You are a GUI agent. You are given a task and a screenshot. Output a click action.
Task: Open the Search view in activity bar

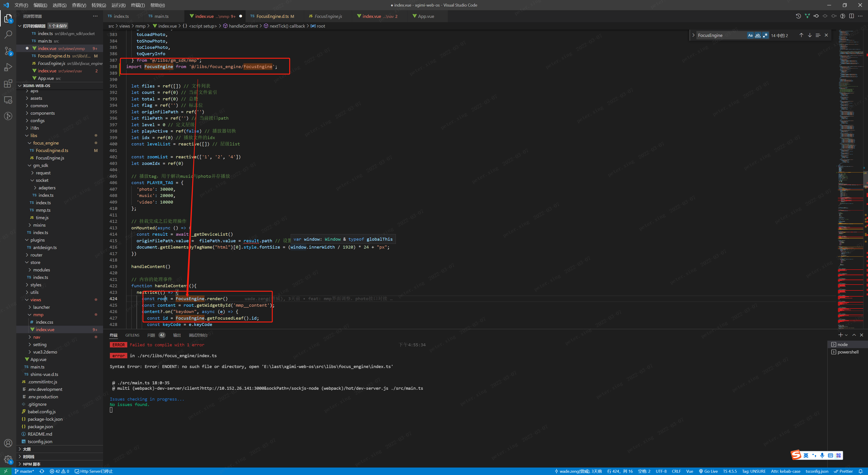(8, 34)
